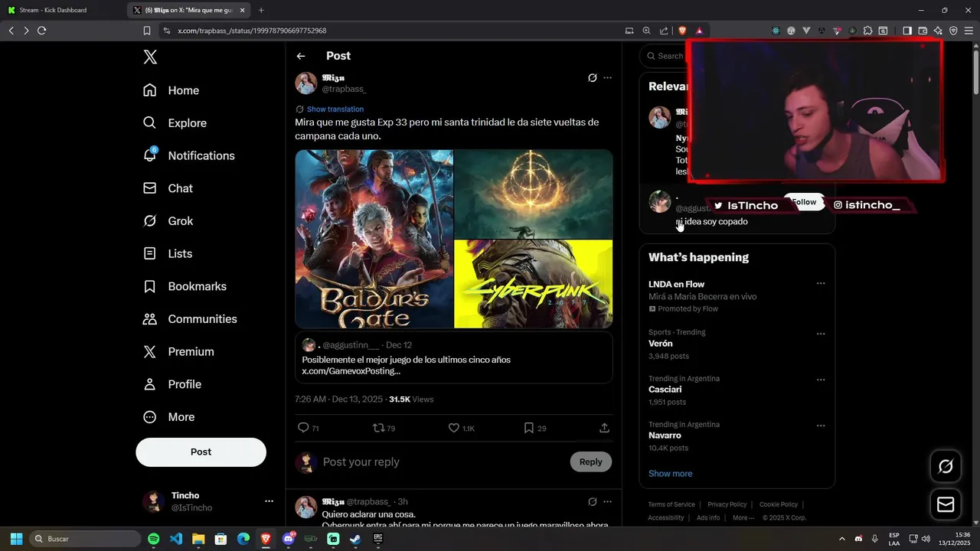The image size is (980, 551).
Task: Open Grok from the sidebar
Action: 168,221
